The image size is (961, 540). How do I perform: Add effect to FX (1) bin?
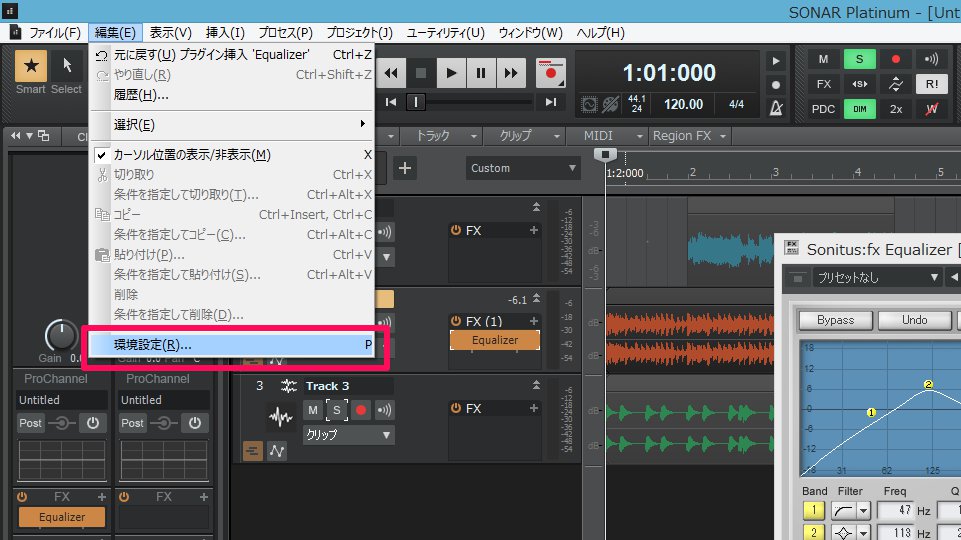click(x=534, y=321)
